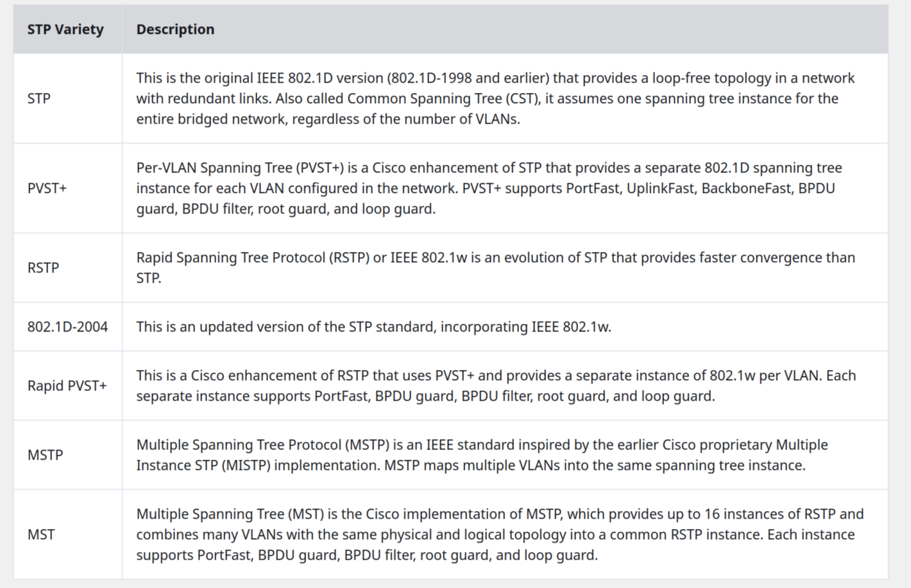Click the Multiple Spanning Tree Protocol description

482,455
